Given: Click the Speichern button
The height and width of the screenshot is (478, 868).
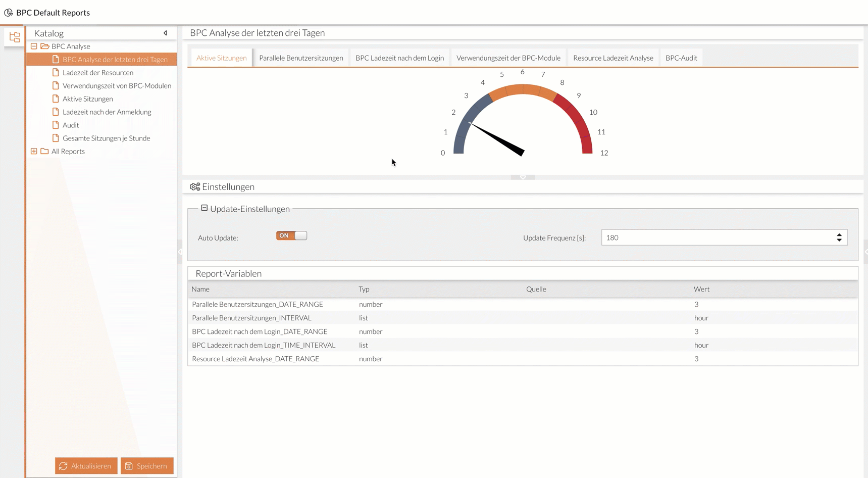Looking at the screenshot, I should tap(147, 466).
